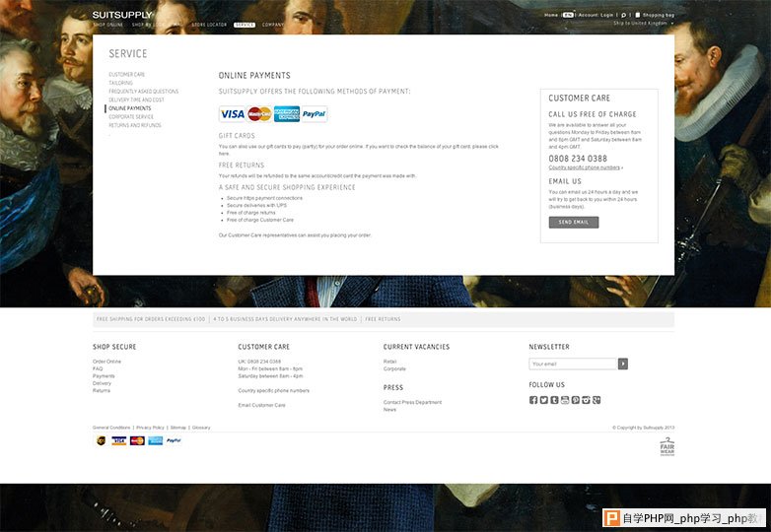Open the YouTube icon under Follow Us
The width and height of the screenshot is (771, 532).
[x=565, y=400]
